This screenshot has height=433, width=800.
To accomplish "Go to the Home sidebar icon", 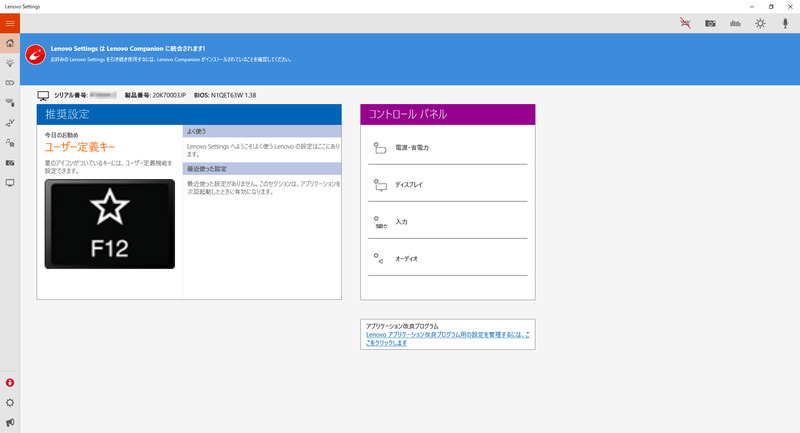I will point(10,43).
